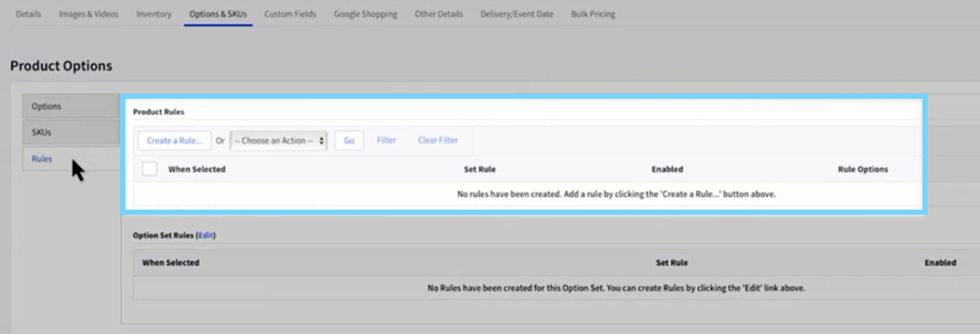Click the Product Rules section title
This screenshot has width=980, height=334.
159,112
